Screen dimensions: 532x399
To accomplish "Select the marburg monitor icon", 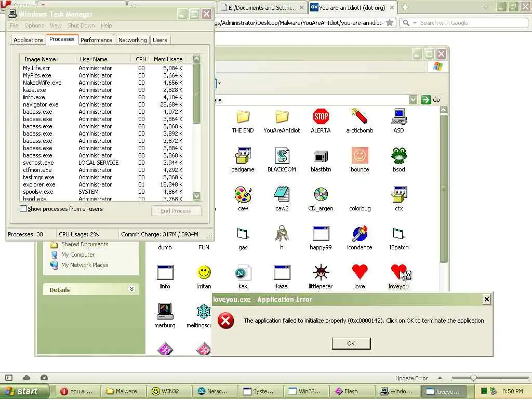I will [x=165, y=311].
